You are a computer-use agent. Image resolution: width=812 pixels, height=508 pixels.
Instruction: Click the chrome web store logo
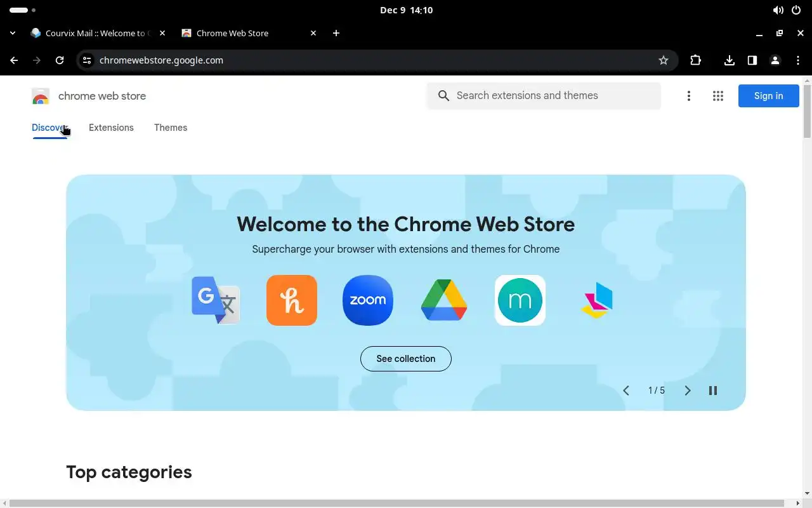click(41, 96)
